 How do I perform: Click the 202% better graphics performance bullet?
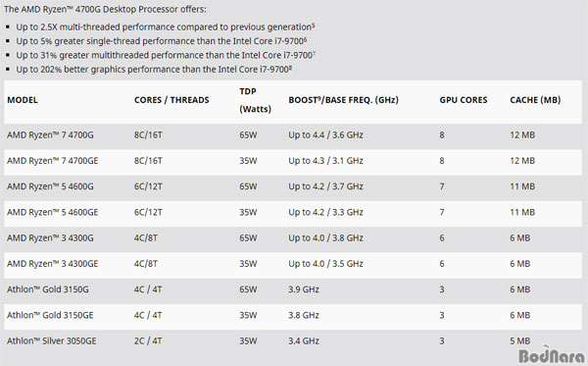tap(154, 69)
